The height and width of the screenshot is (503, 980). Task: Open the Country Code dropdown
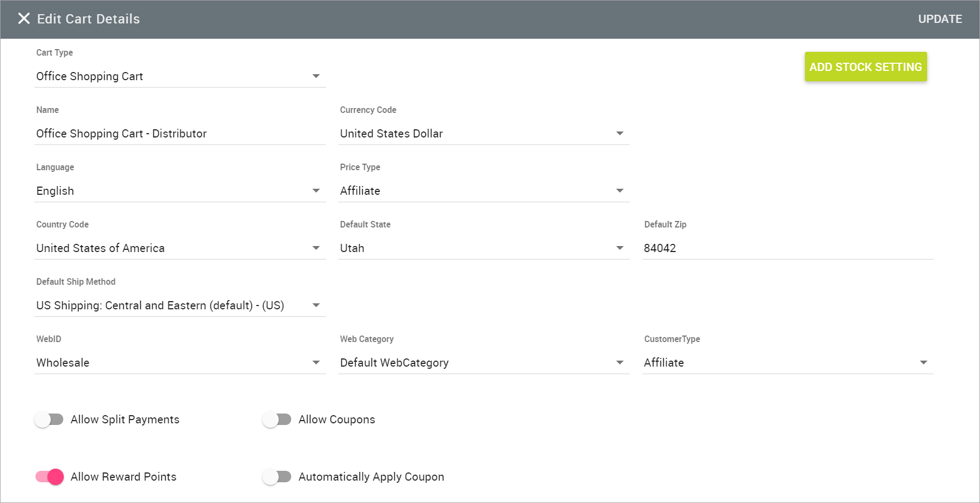316,248
